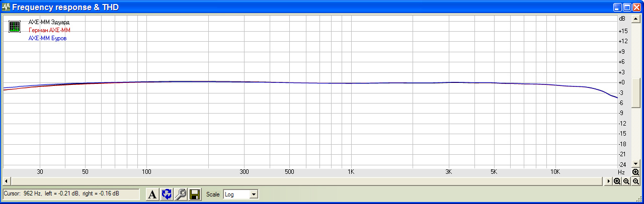Zoom in vertically with magnifier below dB scrollbar
The image size is (644, 204).
636,172
